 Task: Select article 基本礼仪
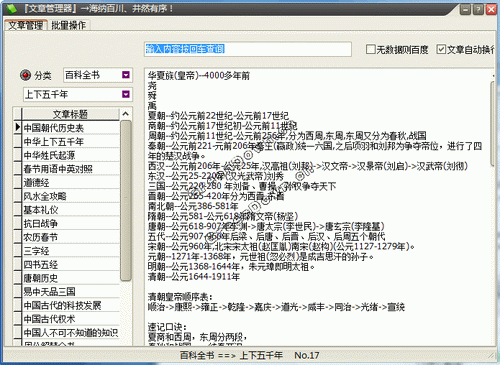pyautogui.click(x=70, y=210)
